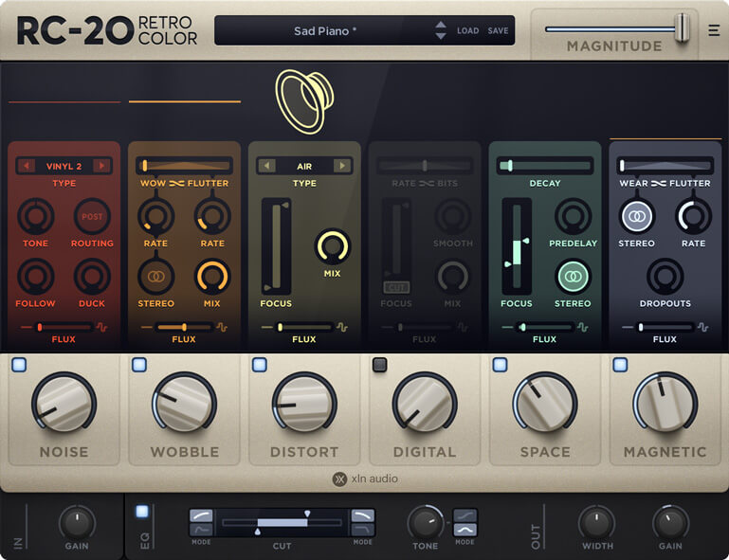Open the hamburger menu icon

714,30
